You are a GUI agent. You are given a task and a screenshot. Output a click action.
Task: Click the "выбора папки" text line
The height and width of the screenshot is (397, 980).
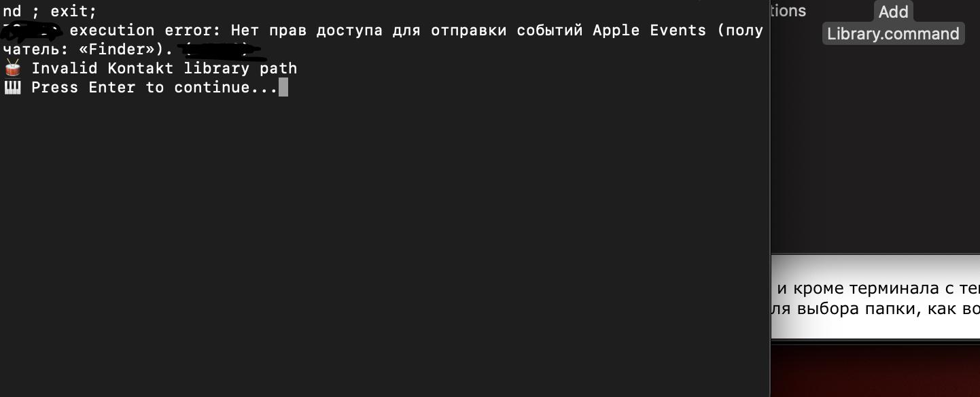click(877, 308)
